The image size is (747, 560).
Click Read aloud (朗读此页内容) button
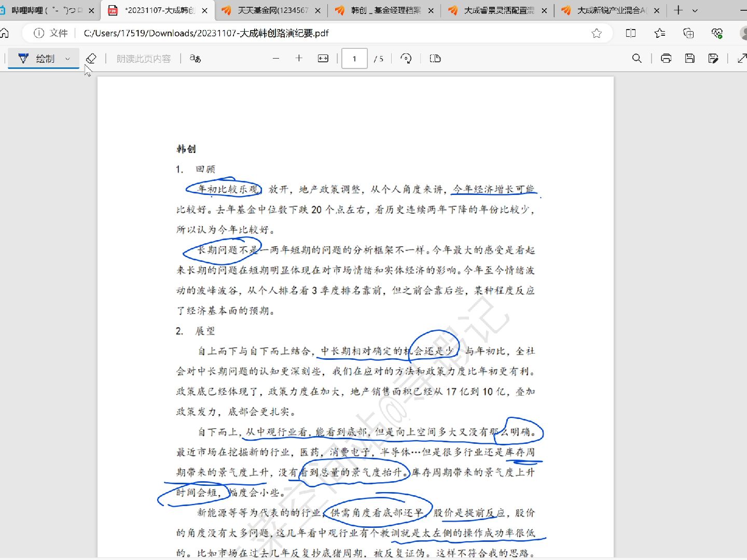(144, 59)
